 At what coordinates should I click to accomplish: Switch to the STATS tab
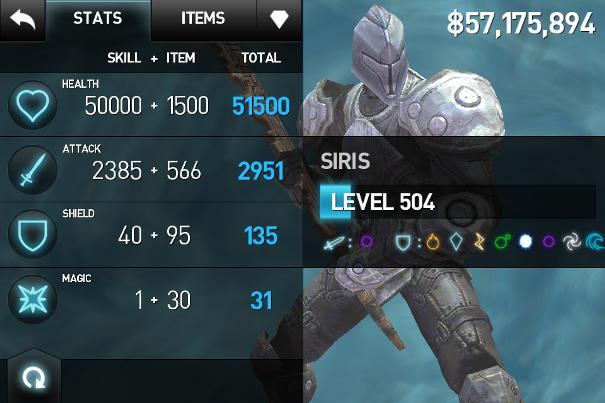click(x=98, y=19)
